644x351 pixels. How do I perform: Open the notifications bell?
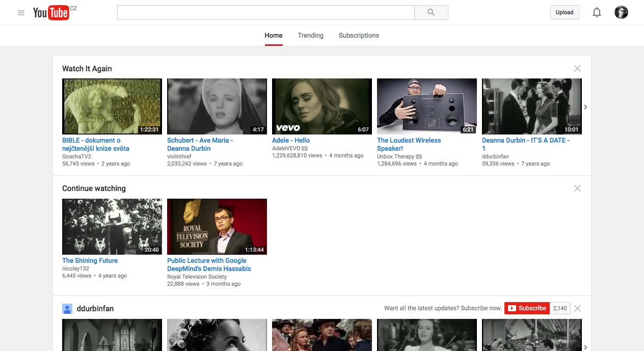pos(597,13)
